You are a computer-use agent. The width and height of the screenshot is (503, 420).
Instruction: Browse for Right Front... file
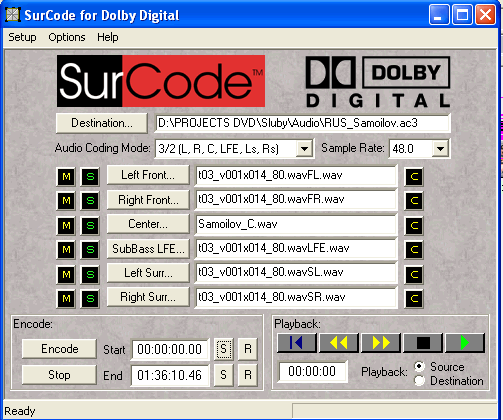point(148,200)
